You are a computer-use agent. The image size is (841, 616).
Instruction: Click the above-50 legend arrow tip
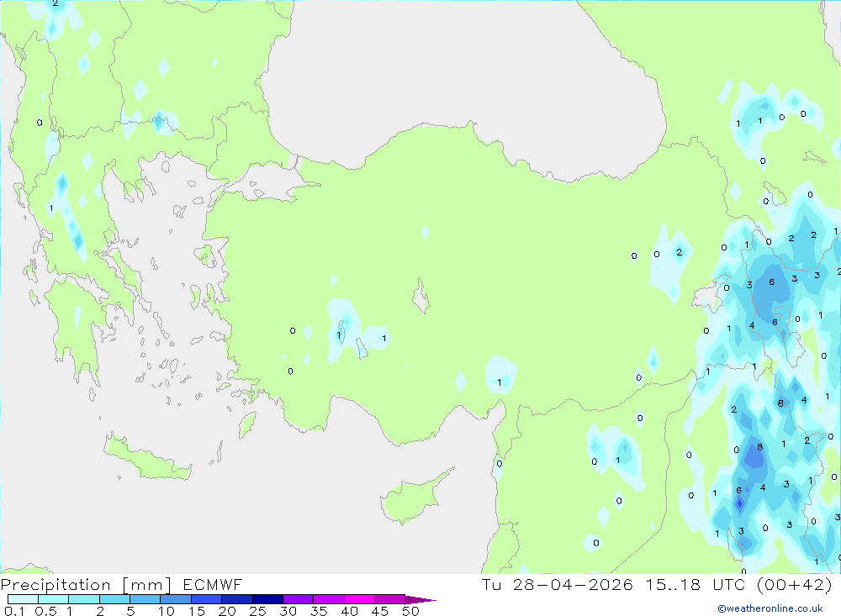420,600
